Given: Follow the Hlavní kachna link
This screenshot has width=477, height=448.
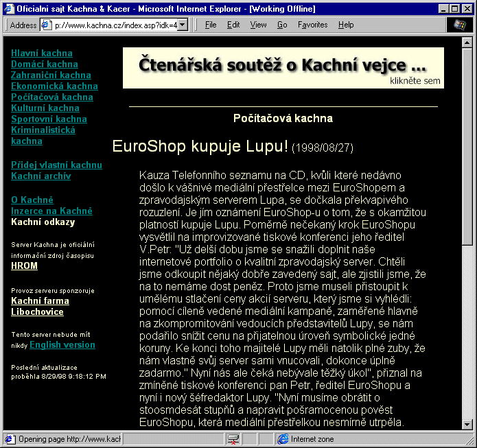Looking at the screenshot, I should coord(42,53).
